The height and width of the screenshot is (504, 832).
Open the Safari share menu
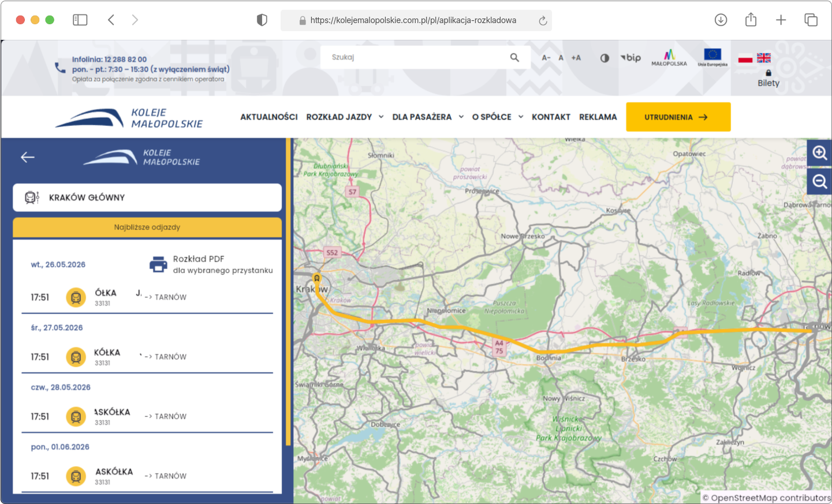click(751, 20)
